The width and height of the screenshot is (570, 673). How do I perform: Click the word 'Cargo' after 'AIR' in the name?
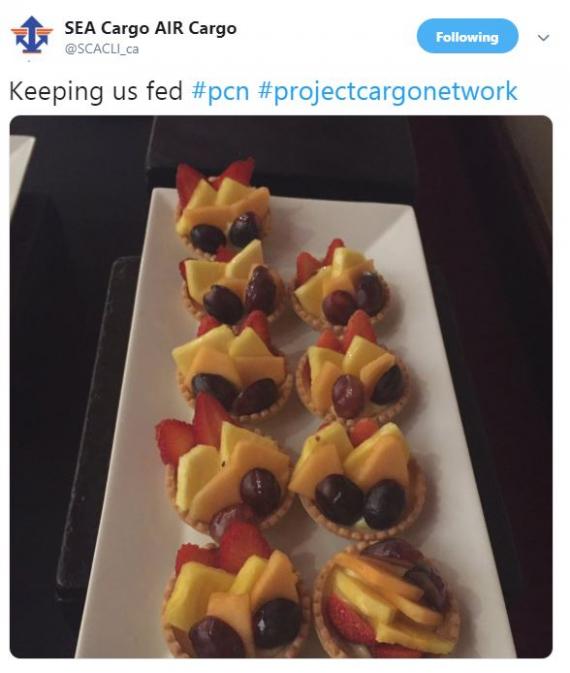pyautogui.click(x=212, y=28)
